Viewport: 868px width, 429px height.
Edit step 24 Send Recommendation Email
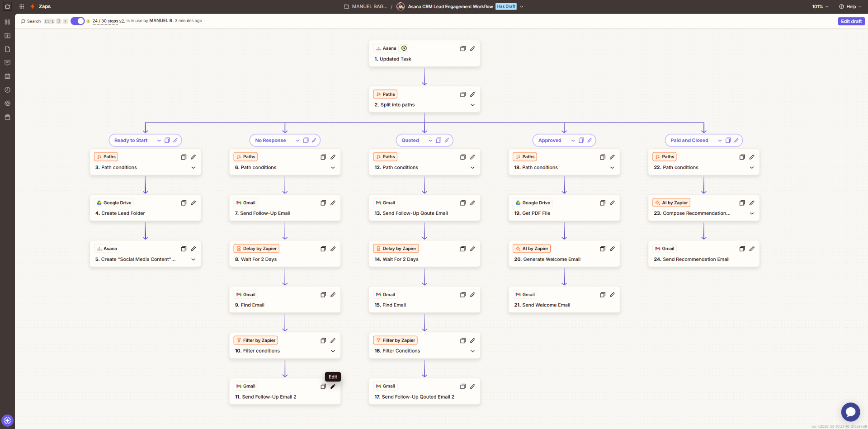point(752,249)
